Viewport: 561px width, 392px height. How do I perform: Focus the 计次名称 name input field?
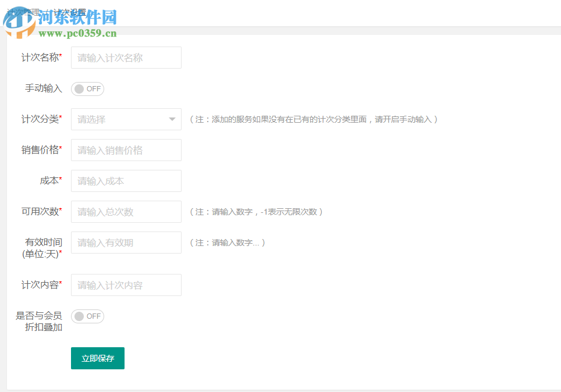pyautogui.click(x=126, y=57)
